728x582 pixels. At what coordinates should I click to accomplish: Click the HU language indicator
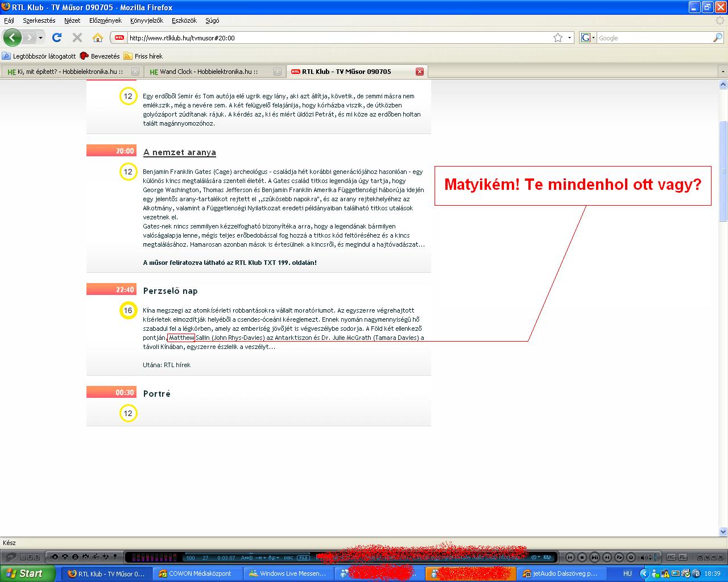pos(628,573)
